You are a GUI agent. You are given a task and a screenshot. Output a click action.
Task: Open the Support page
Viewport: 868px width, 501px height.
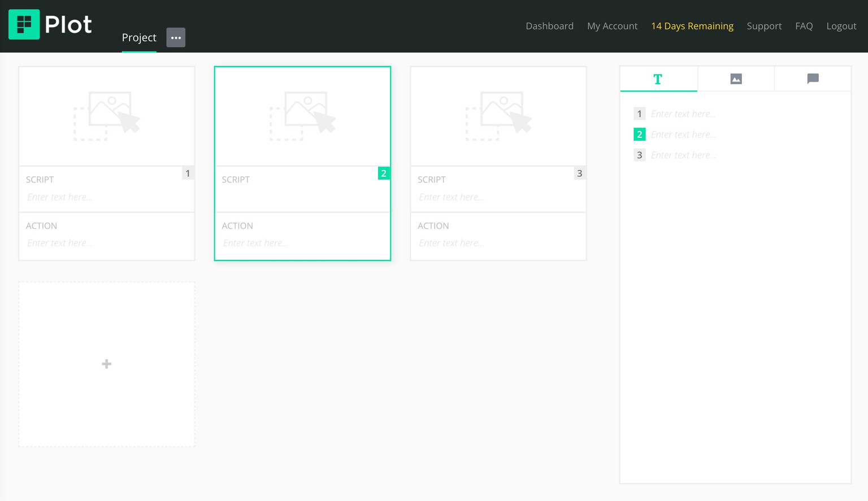pyautogui.click(x=764, y=26)
